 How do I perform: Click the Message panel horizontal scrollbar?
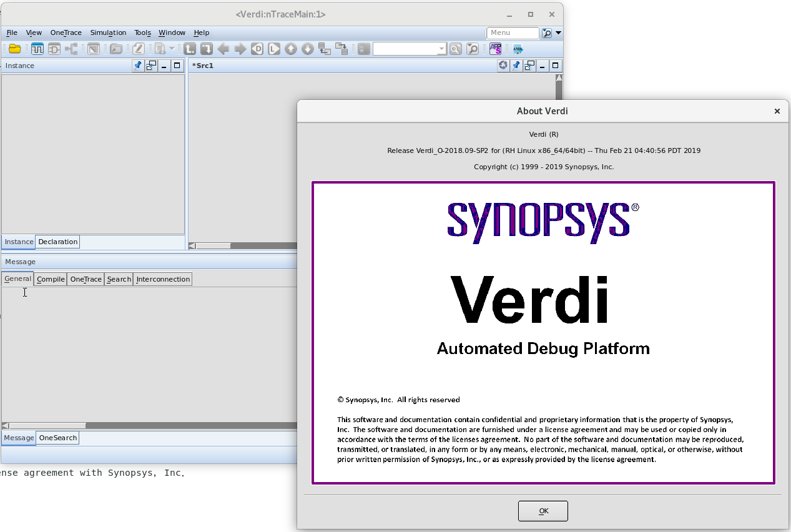[149, 425]
